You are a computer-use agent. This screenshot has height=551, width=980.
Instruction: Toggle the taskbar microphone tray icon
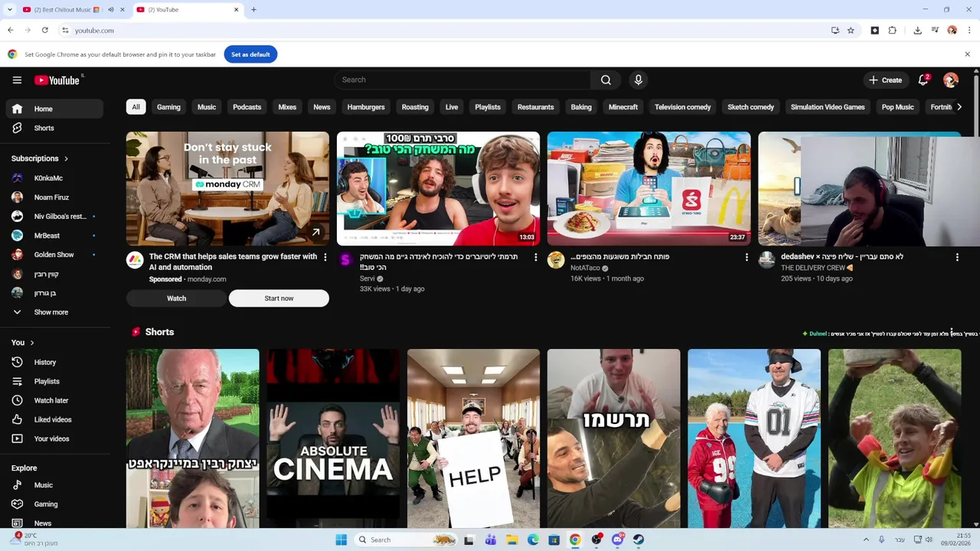tap(881, 540)
